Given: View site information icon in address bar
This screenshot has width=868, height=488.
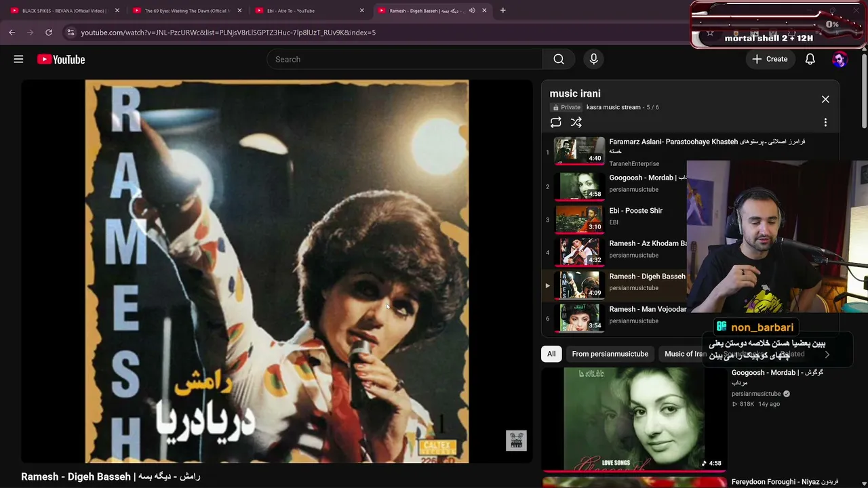Looking at the screenshot, I should [71, 32].
